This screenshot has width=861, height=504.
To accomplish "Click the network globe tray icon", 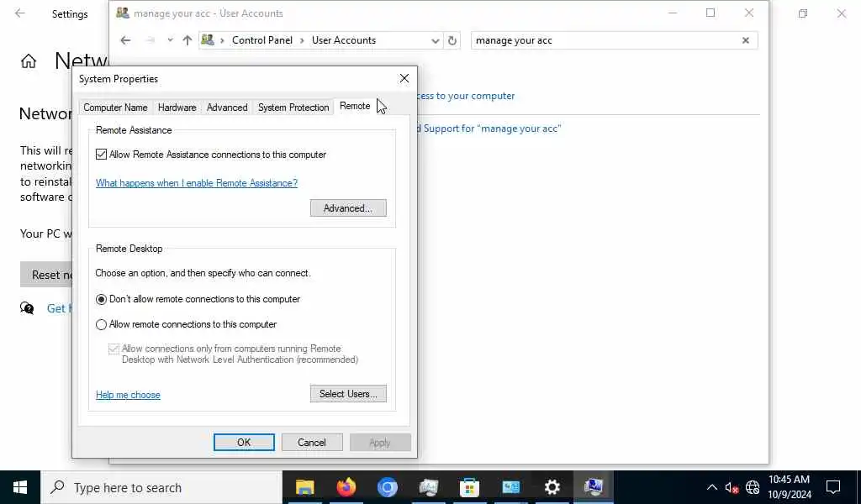I will (753, 487).
